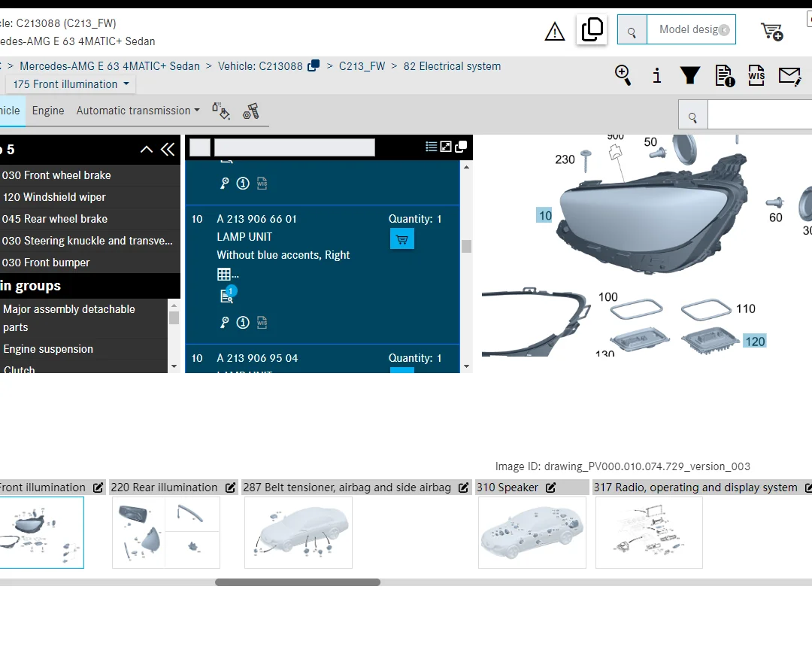Viewport: 812px width, 659px height.
Task: Open the 220 Rear illumination thumbnail
Action: (x=165, y=533)
